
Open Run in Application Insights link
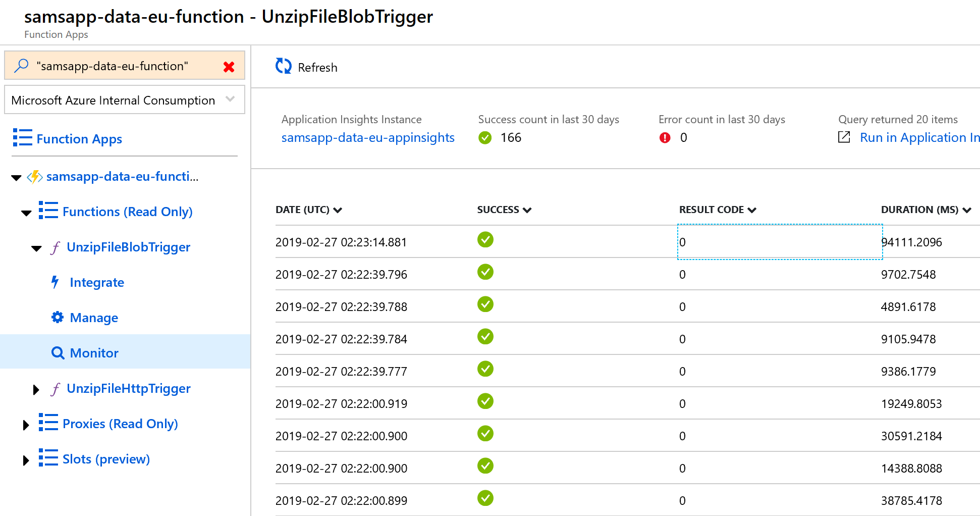(x=919, y=137)
